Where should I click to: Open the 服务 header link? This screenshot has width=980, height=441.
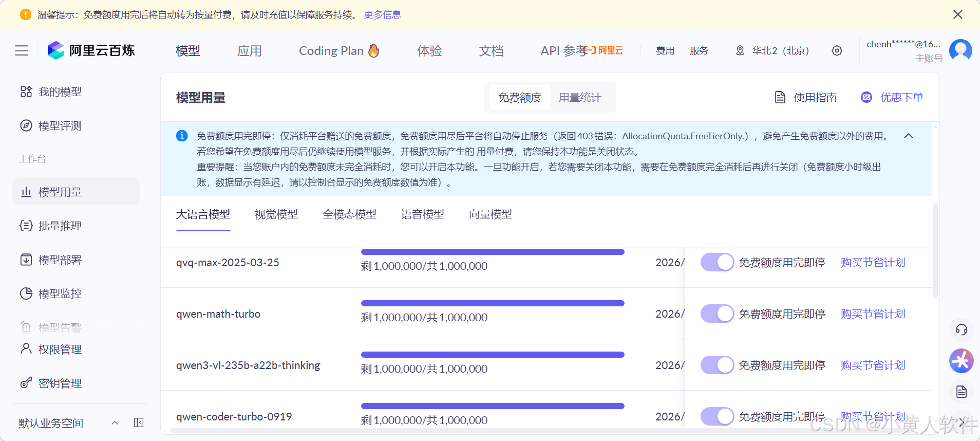click(x=699, y=50)
